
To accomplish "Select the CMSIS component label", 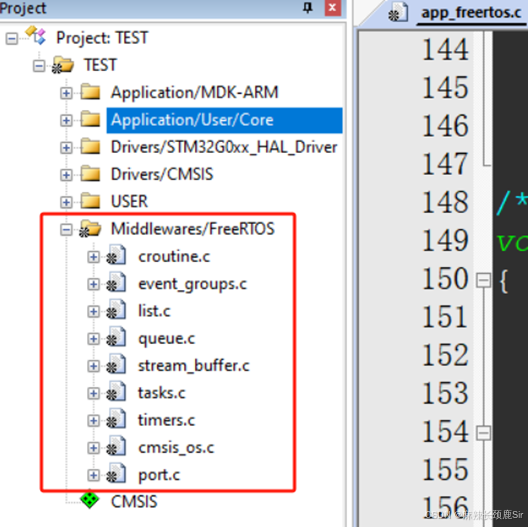I will click(134, 502).
